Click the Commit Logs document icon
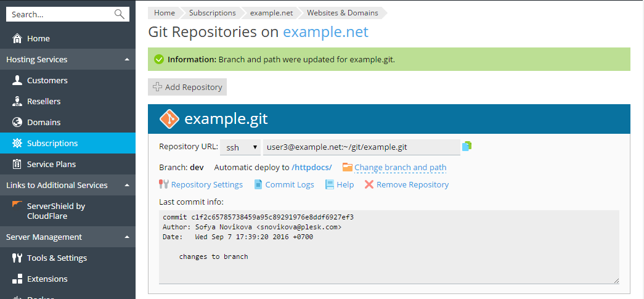644x299 pixels. [x=259, y=184]
